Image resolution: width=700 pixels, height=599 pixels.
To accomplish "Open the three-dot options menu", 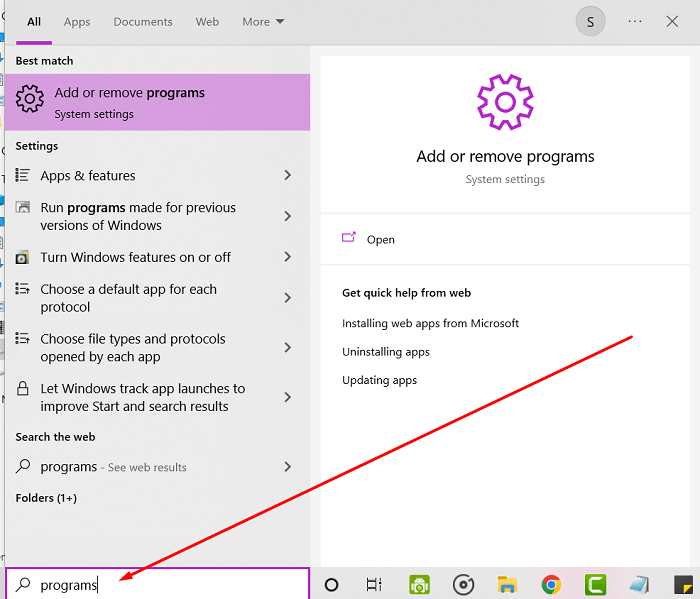I will 635,21.
